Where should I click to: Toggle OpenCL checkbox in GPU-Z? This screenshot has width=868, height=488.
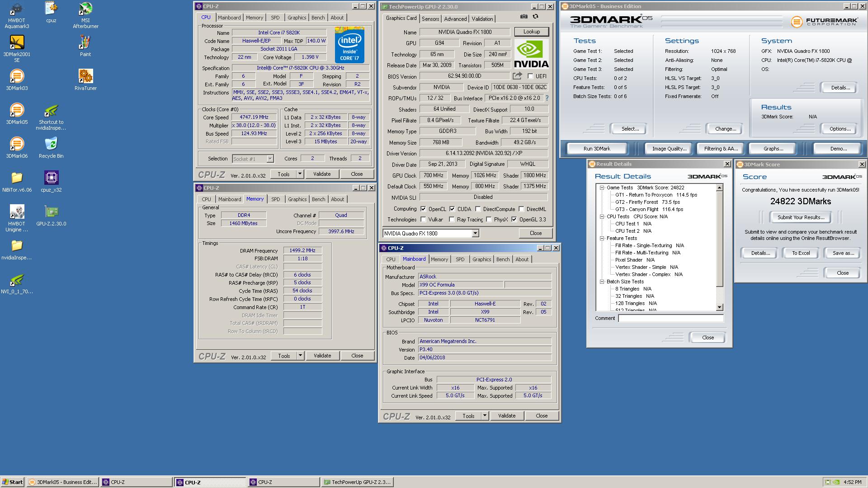(423, 209)
